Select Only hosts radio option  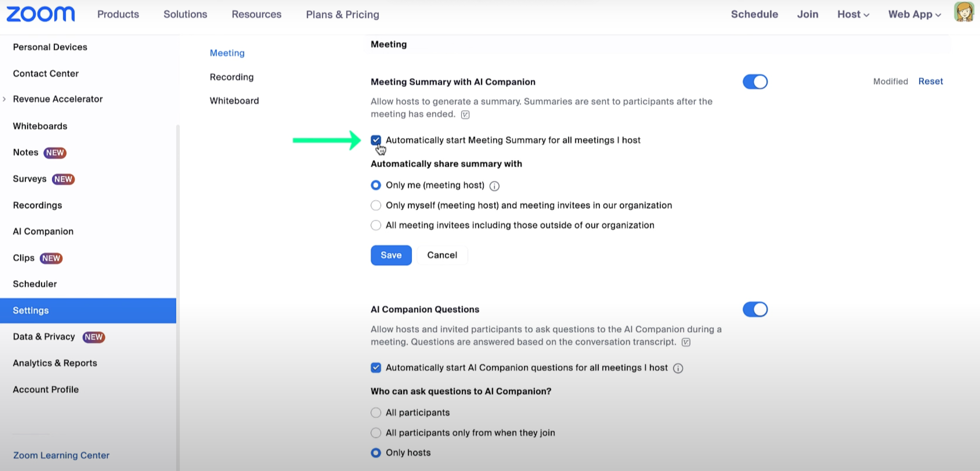click(376, 453)
